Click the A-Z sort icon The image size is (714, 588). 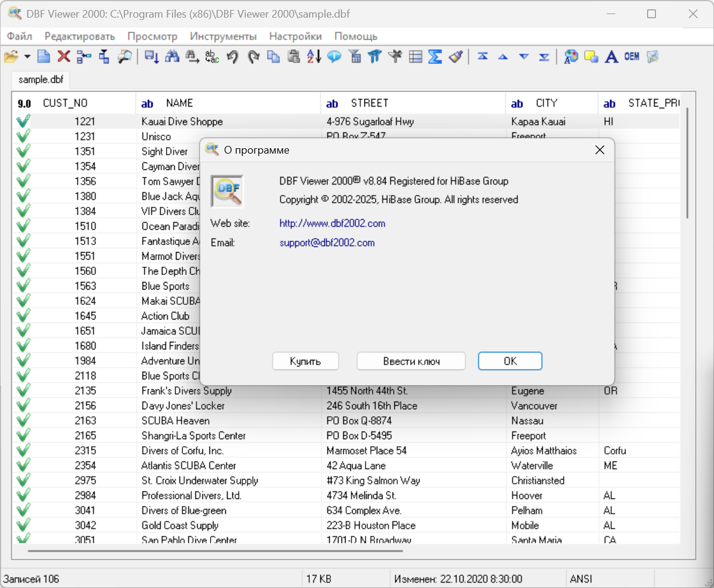point(314,56)
